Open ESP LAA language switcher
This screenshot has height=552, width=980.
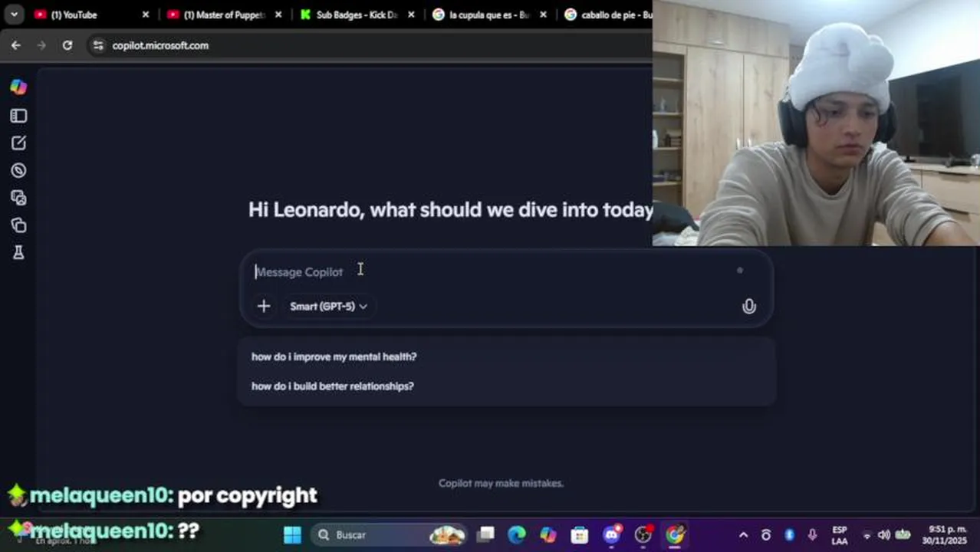click(x=840, y=535)
